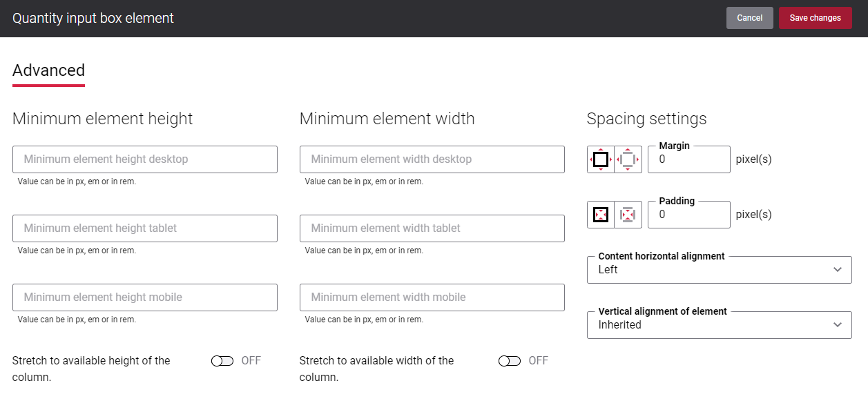The width and height of the screenshot is (868, 401).
Task: Select the Advanced tab
Action: click(48, 70)
